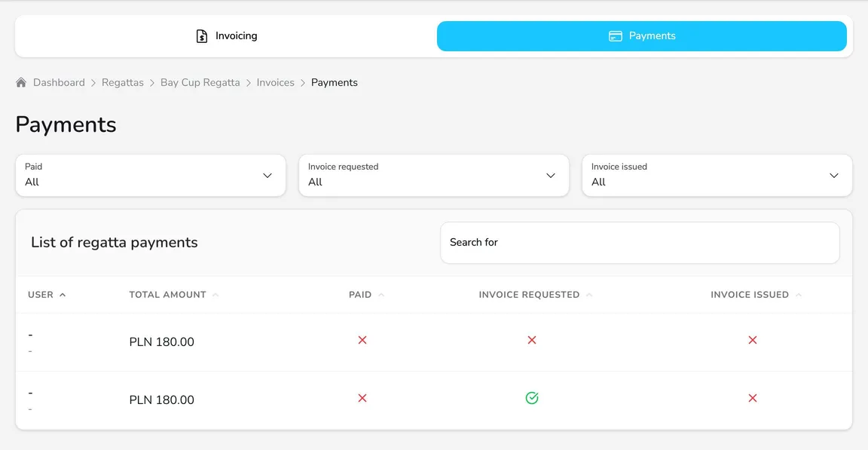Open the Paid filter dropdown
868x450 pixels.
pyautogui.click(x=151, y=176)
